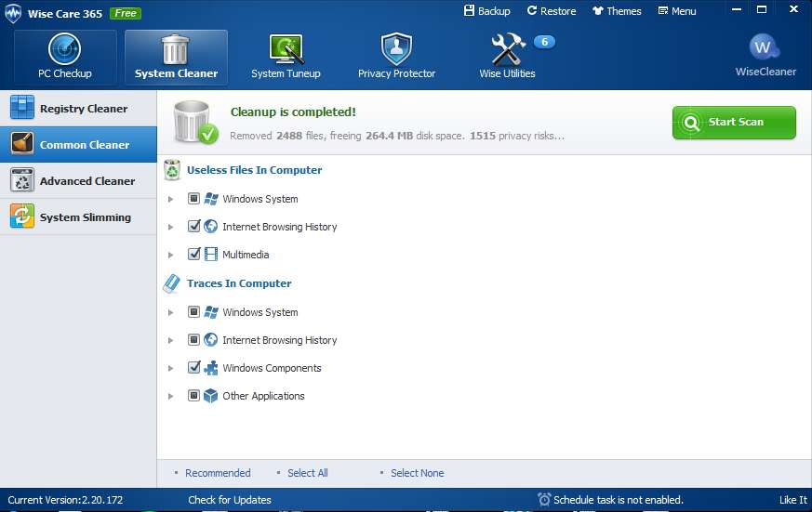The image size is (812, 512).
Task: Toggle the Other Applications checkbox
Action: pyautogui.click(x=193, y=396)
